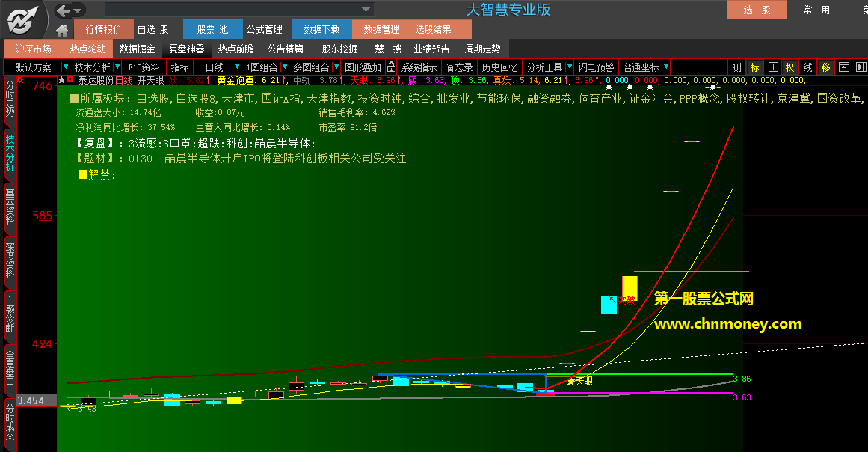This screenshot has height=452, width=868.
Task: Open 数据下载 tab
Action: coord(322,29)
